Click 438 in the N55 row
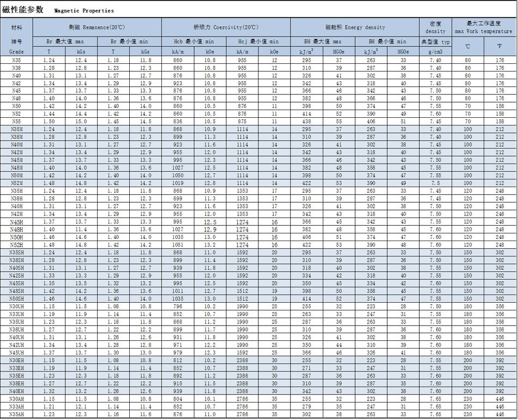This screenshot has height=420, width=518. (306, 121)
